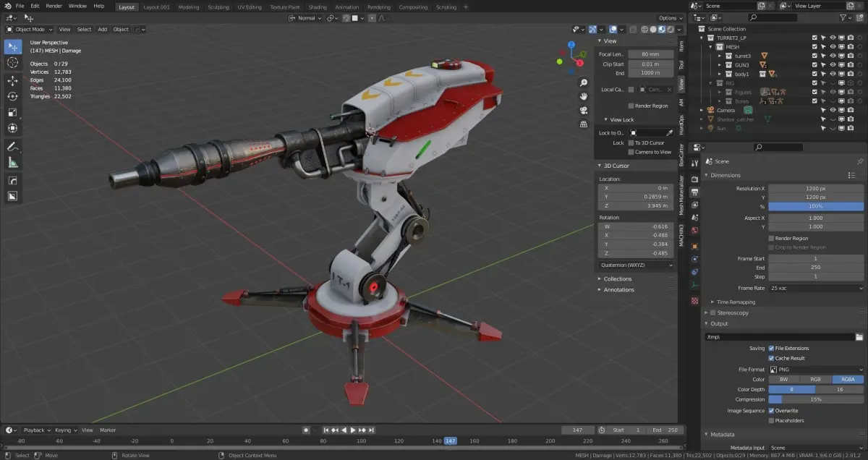Image resolution: width=868 pixels, height=460 pixels.
Task: Expand the Collections panel in sidebar
Action: [x=618, y=278]
